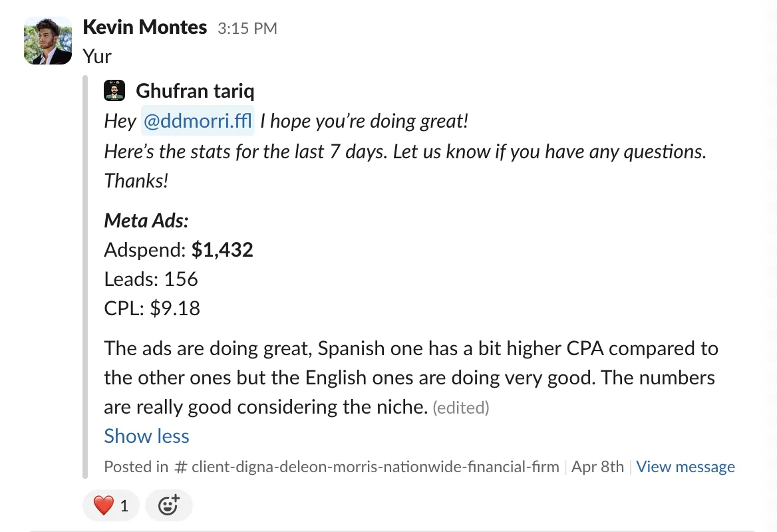Click Ghufran tariq's small avatar icon
The image size is (777, 532).
(114, 90)
